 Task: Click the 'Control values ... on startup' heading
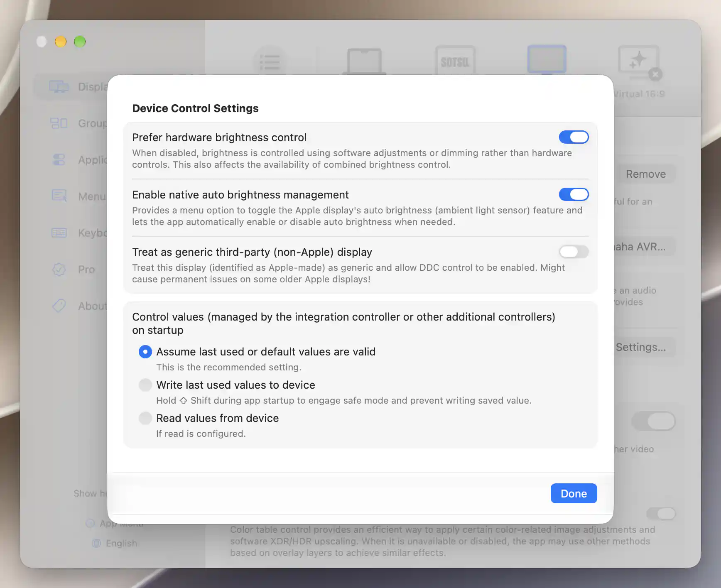343,323
